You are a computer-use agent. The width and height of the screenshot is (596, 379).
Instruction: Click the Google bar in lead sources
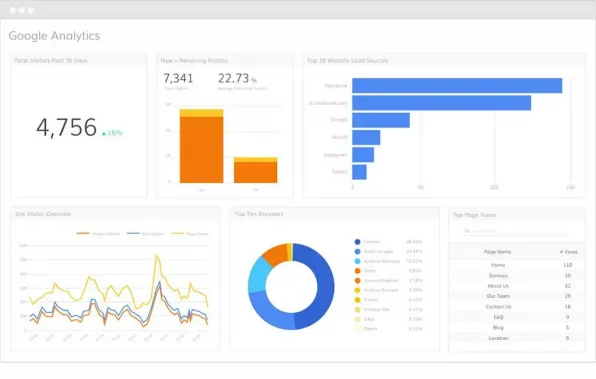(x=381, y=120)
